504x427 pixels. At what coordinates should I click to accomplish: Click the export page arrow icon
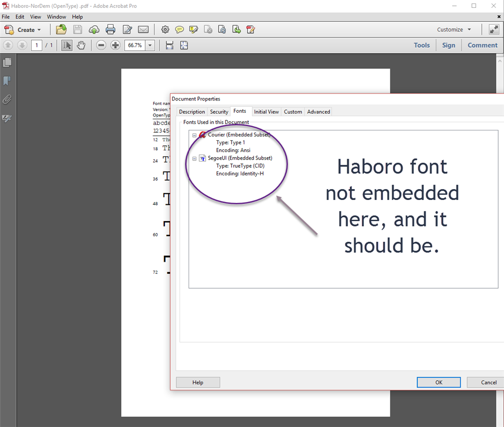(237, 30)
